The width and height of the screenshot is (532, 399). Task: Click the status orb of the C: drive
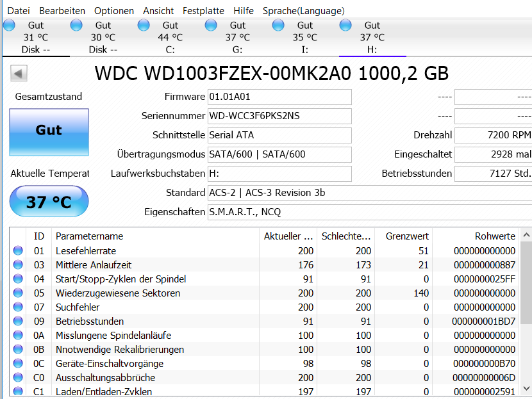point(144,25)
